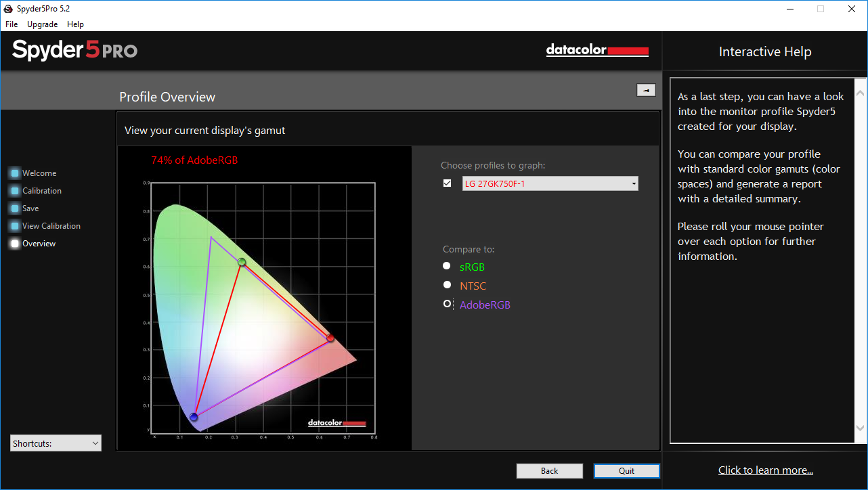Click the Save step indicator icon
The width and height of the screenshot is (868, 490).
[15, 208]
